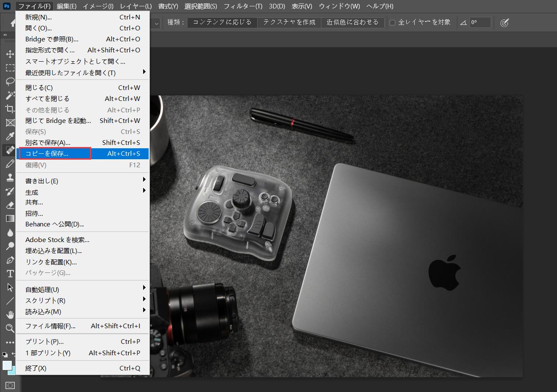Open the イメージ(I) menu
The width and height of the screenshot is (557, 392).
click(x=98, y=6)
